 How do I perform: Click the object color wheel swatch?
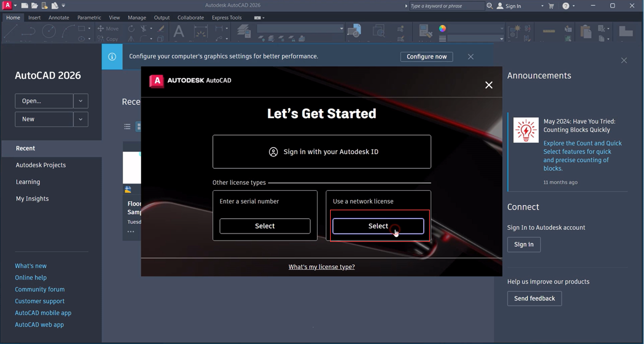[x=442, y=28]
